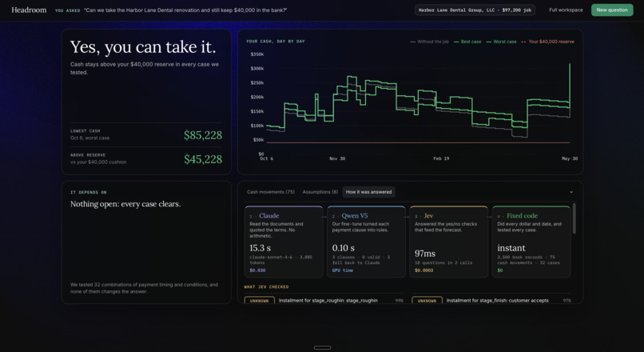Screen dimensions: 644x352
Task: Click the 'WHAT JEV CHECKED' section heading
Action: pos(266,286)
